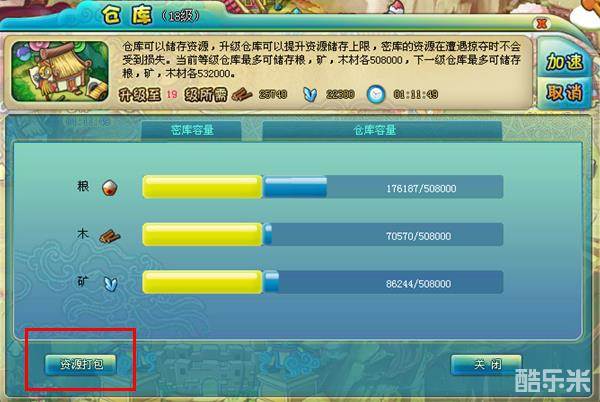600x402 pixels.
Task: Click the 取消 cancel button
Action: point(564,92)
